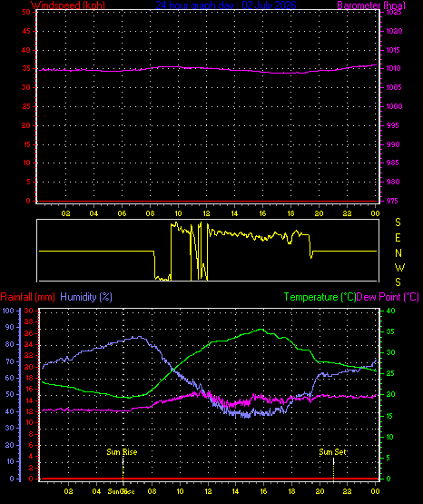Click the "Rainfall (mm)" legend label
The height and width of the screenshot is (504, 423).
[x=27, y=297]
